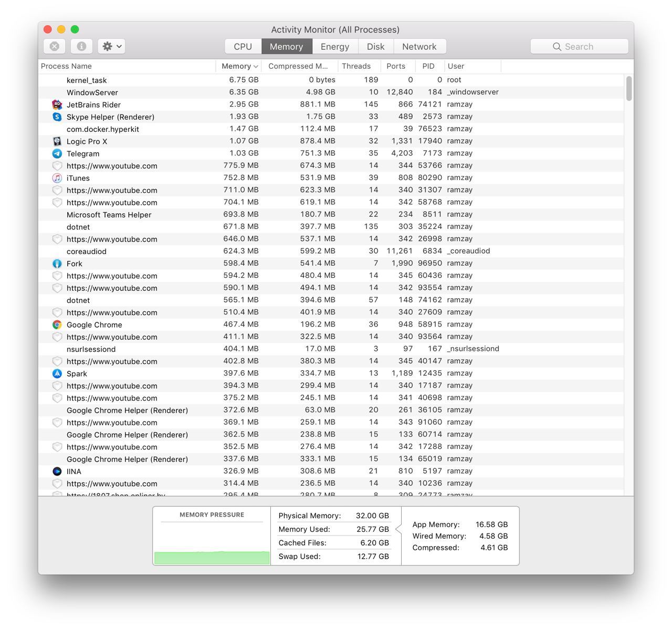Click the Swap Used value 12.77 GB

(373, 557)
